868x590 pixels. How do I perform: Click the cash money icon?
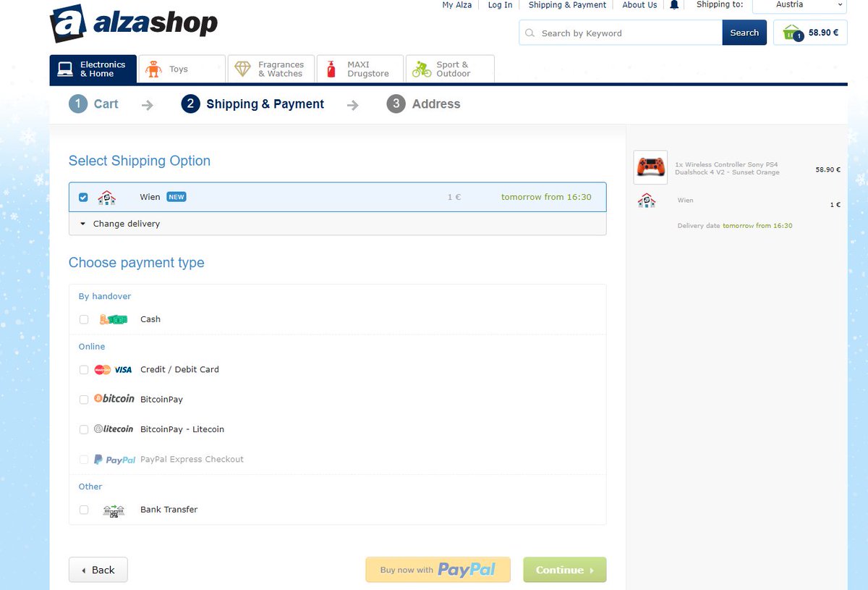[114, 319]
